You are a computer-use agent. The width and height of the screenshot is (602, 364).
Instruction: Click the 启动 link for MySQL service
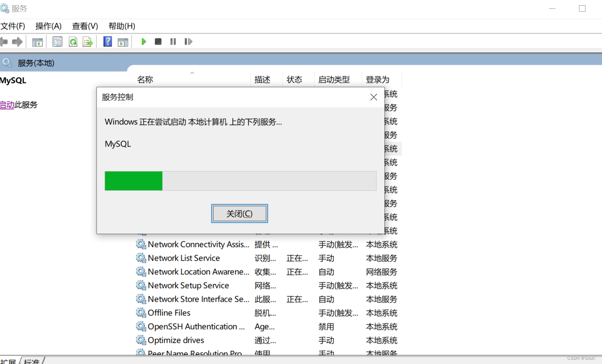pyautogui.click(x=7, y=105)
